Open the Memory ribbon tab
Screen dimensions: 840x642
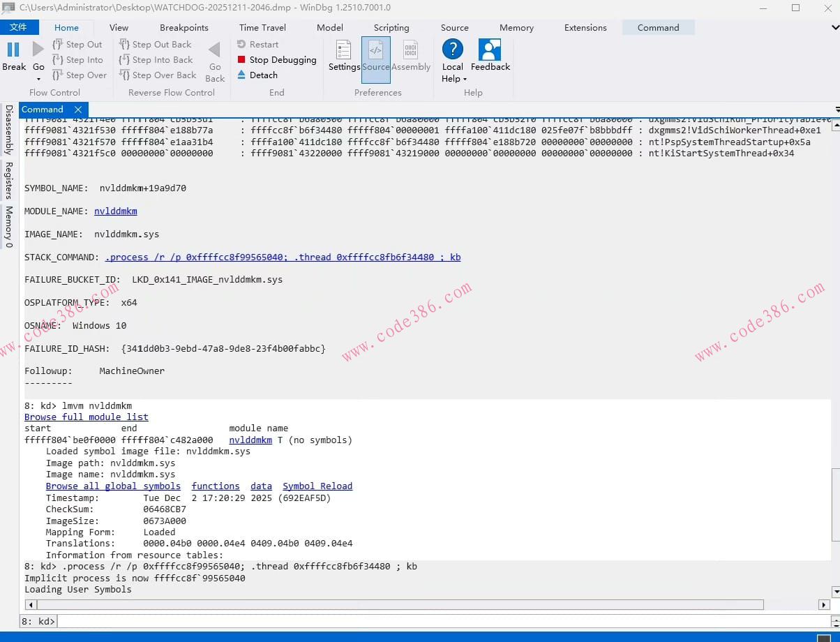point(516,28)
